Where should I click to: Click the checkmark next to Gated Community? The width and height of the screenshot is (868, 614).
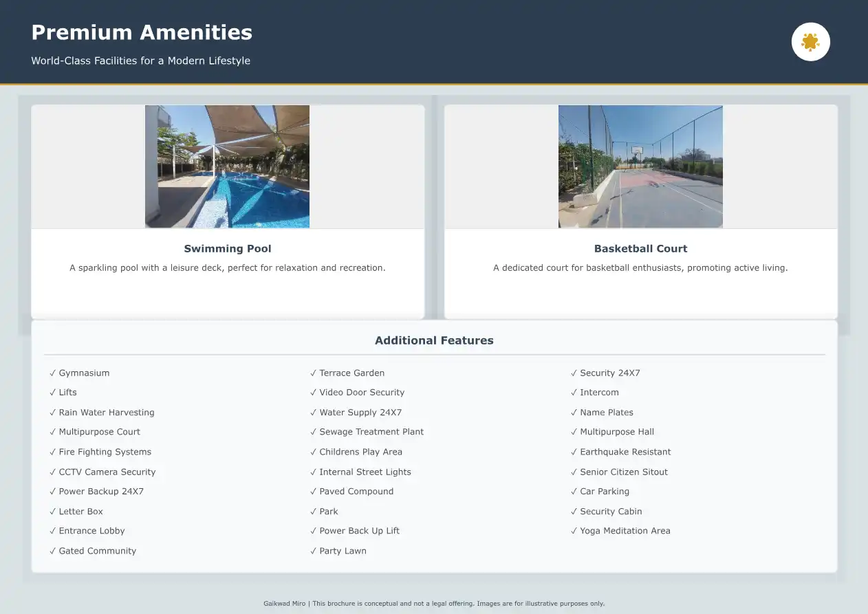pyautogui.click(x=52, y=551)
